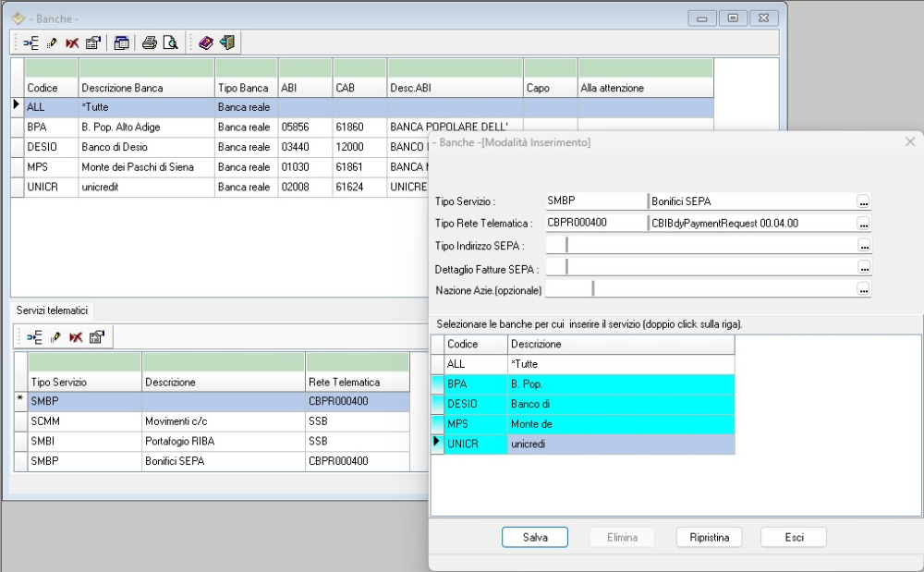The width and height of the screenshot is (924, 572).
Task: Click the delete icon in the Servizi telematici toolbar
Action: point(74,336)
